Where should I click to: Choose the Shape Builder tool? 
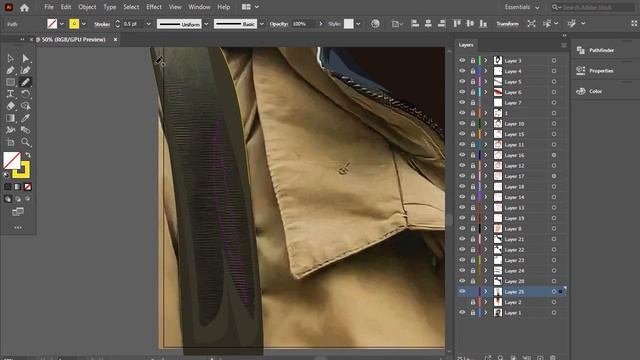click(x=25, y=106)
